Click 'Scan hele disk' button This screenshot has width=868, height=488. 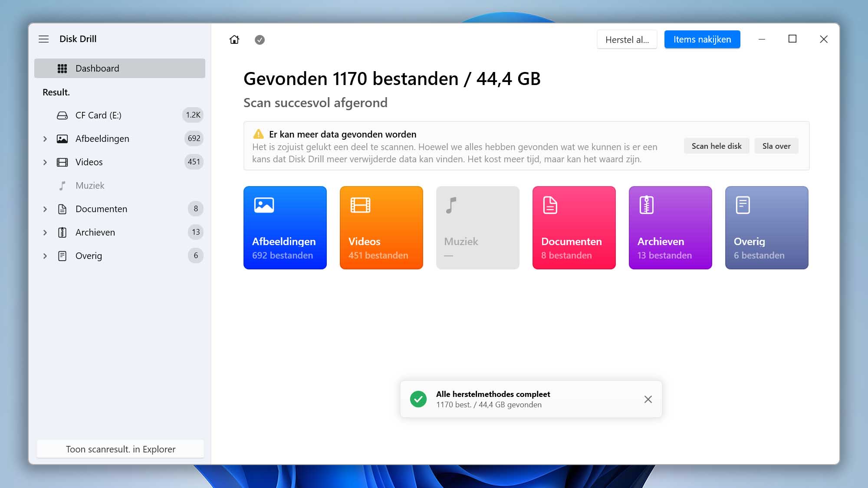coord(717,146)
